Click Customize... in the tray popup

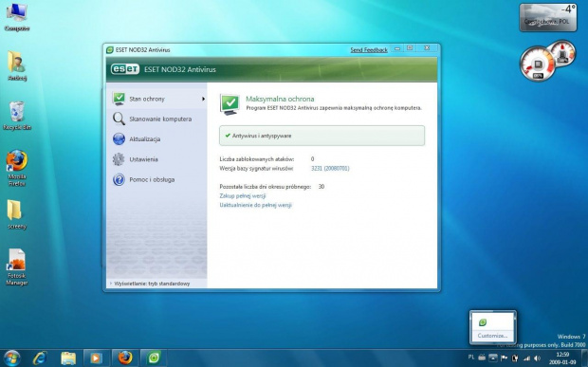click(x=492, y=336)
